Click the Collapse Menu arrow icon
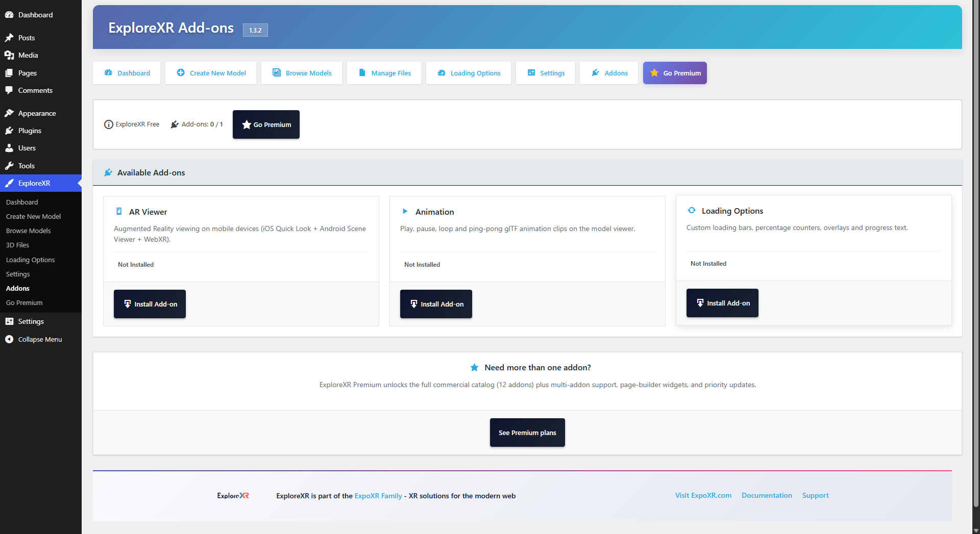The width and height of the screenshot is (980, 534). 9,339
